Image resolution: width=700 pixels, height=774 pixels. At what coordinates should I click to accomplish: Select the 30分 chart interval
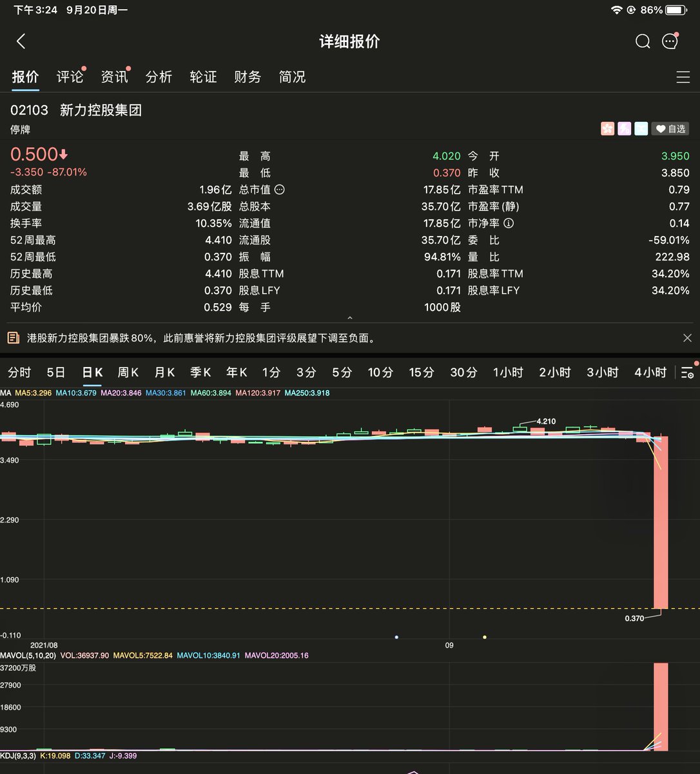(x=463, y=372)
